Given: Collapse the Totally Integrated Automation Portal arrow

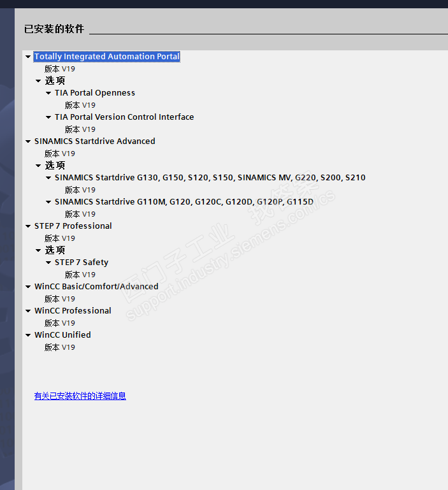Looking at the screenshot, I should pyautogui.click(x=28, y=57).
